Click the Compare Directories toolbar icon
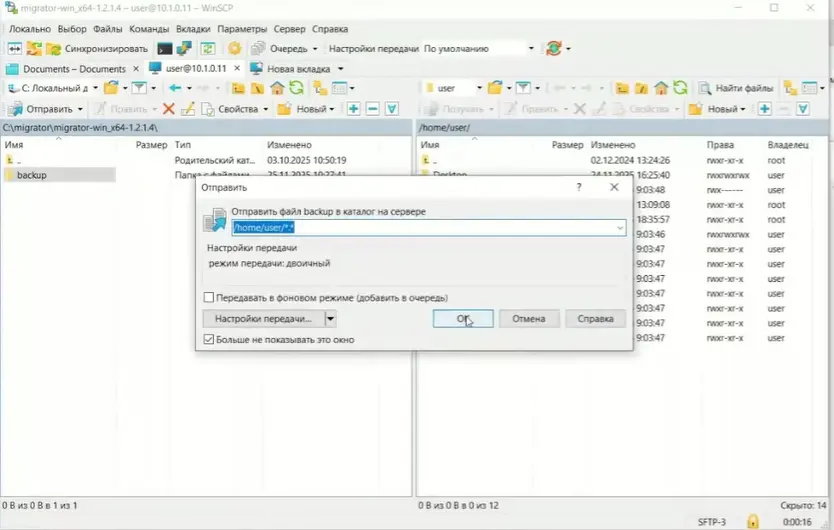Image resolution: width=834 pixels, height=530 pixels. [x=14, y=49]
